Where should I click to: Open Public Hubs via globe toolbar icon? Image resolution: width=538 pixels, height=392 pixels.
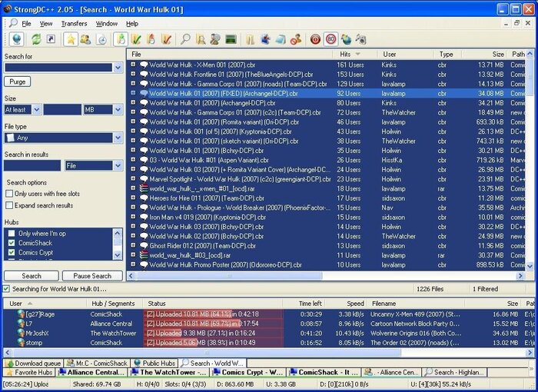[x=16, y=39]
